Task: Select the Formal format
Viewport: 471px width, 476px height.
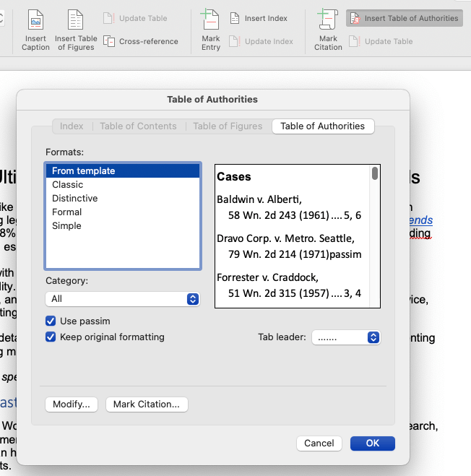Action: coord(123,212)
